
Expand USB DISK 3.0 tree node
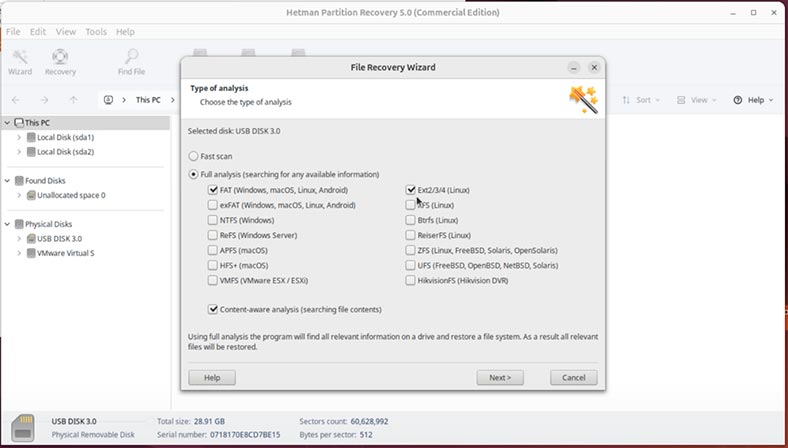[19, 239]
